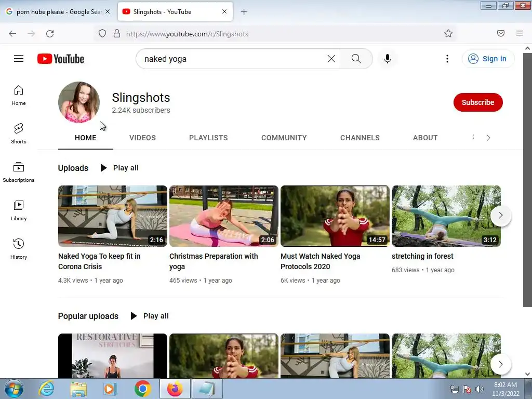Launch Chrome from the taskbar

[142, 389]
